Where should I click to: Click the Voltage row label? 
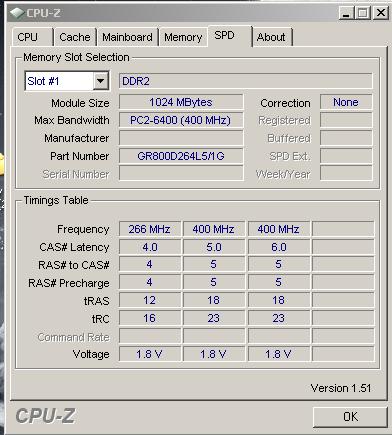point(91,354)
